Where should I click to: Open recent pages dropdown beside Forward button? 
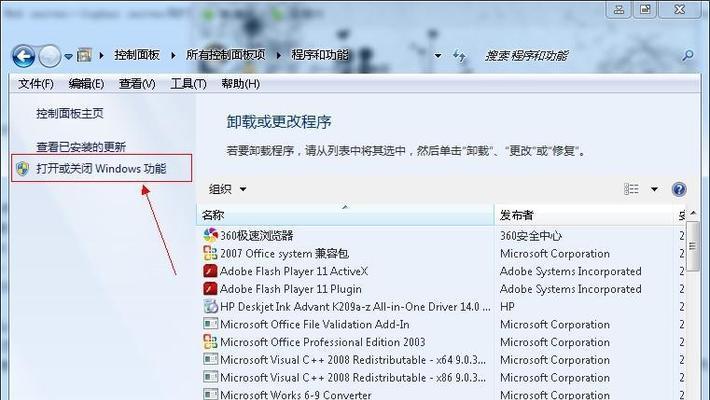click(68, 57)
